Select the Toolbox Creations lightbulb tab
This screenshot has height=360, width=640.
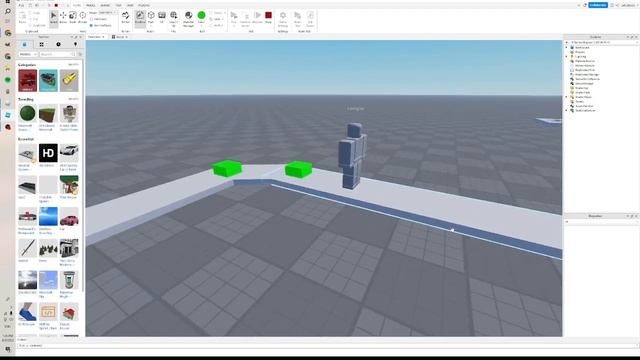coord(75,44)
